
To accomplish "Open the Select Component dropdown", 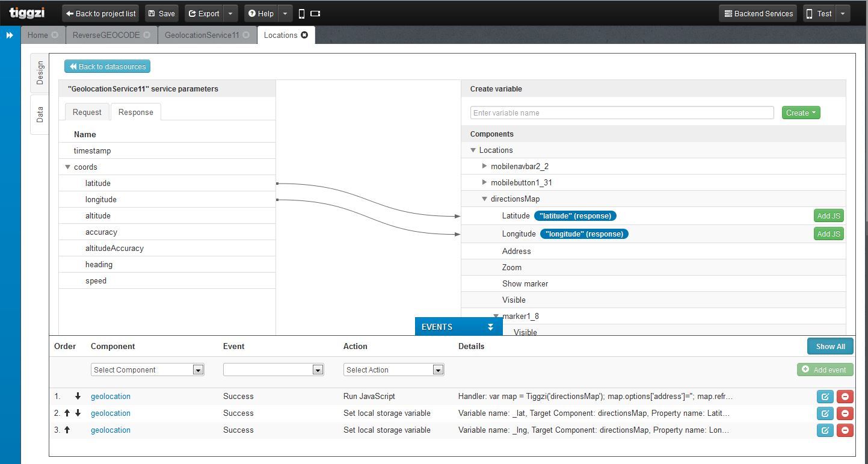I will pos(147,370).
